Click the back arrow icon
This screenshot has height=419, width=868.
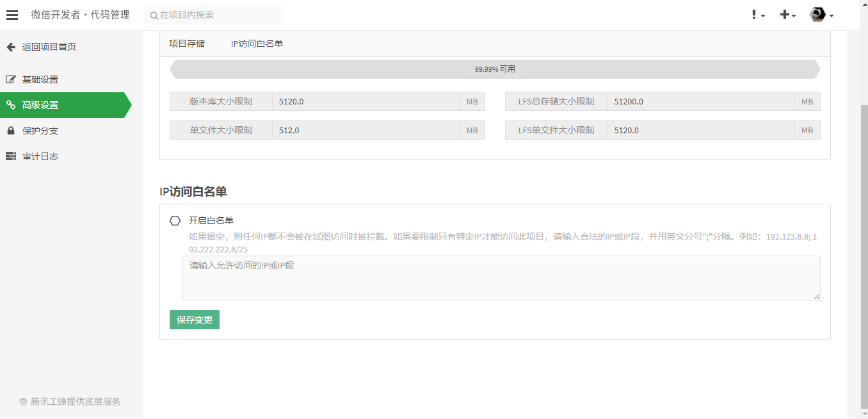click(11, 47)
